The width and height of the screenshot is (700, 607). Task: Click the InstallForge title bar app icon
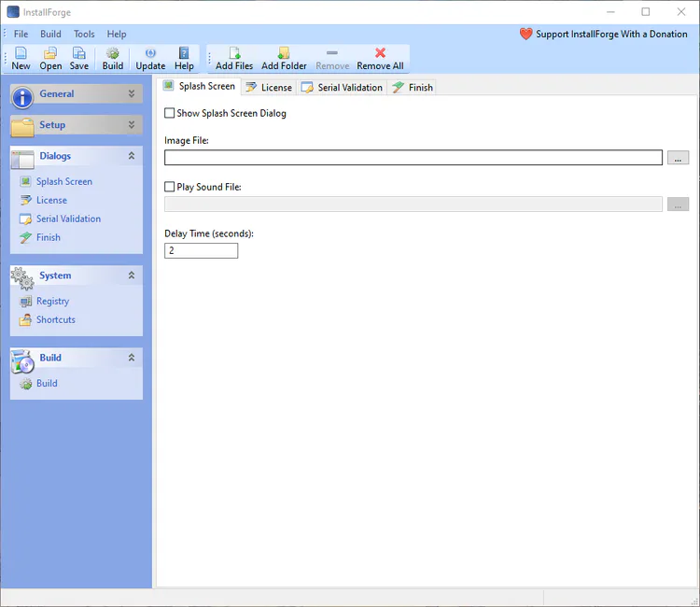point(13,12)
